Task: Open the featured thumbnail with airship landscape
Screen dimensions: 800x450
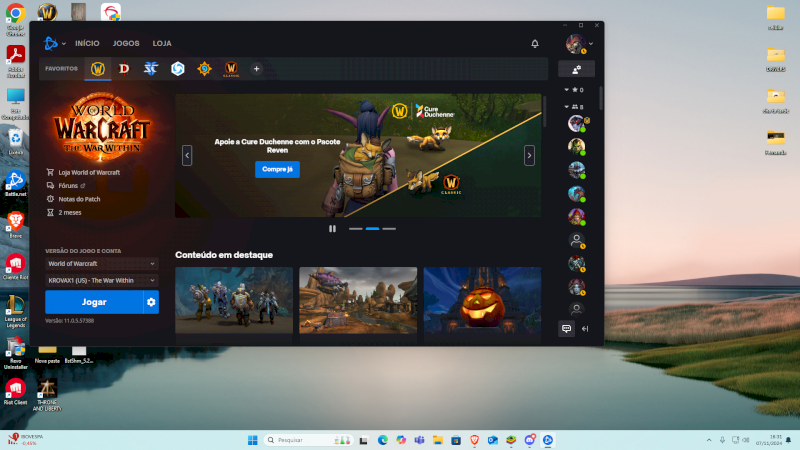Action: pos(358,300)
